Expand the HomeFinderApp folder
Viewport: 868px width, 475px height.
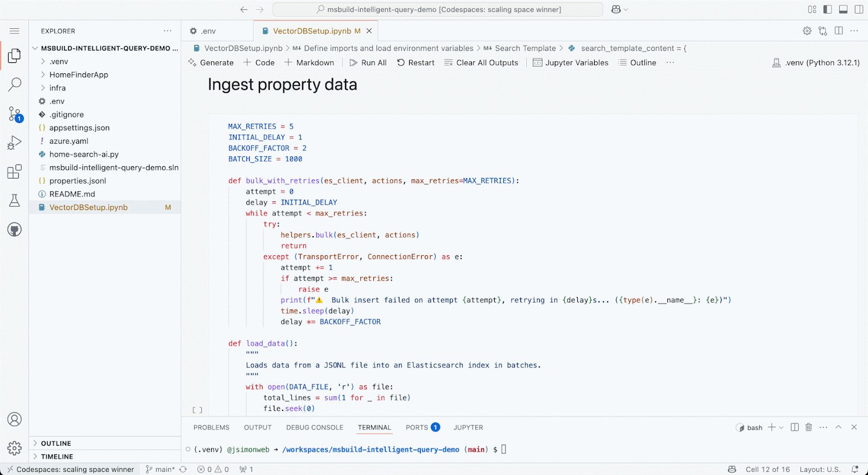(x=79, y=75)
